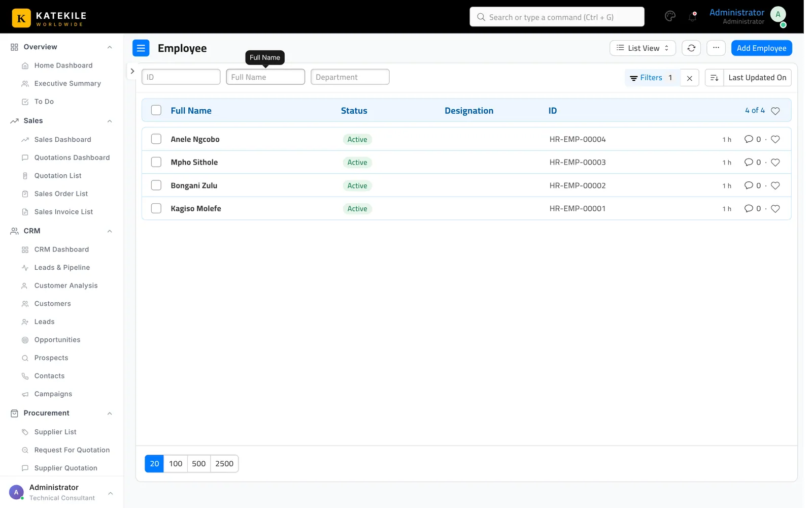Click the Katekile Worldwide logo

50,18
